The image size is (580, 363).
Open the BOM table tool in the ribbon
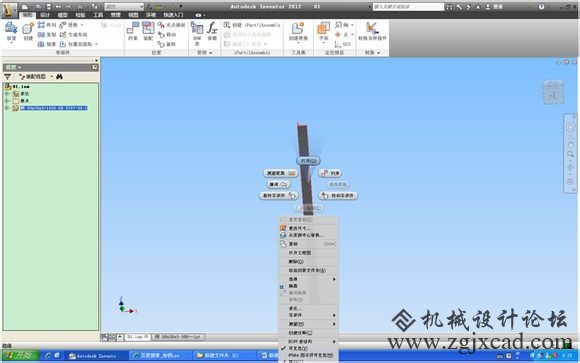[197, 33]
